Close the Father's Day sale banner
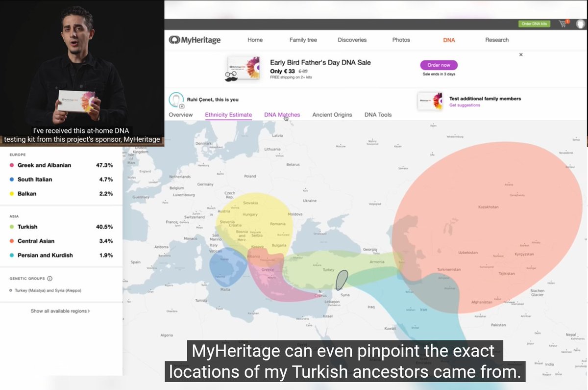Viewport: 588px width, 390px height. [521, 54]
